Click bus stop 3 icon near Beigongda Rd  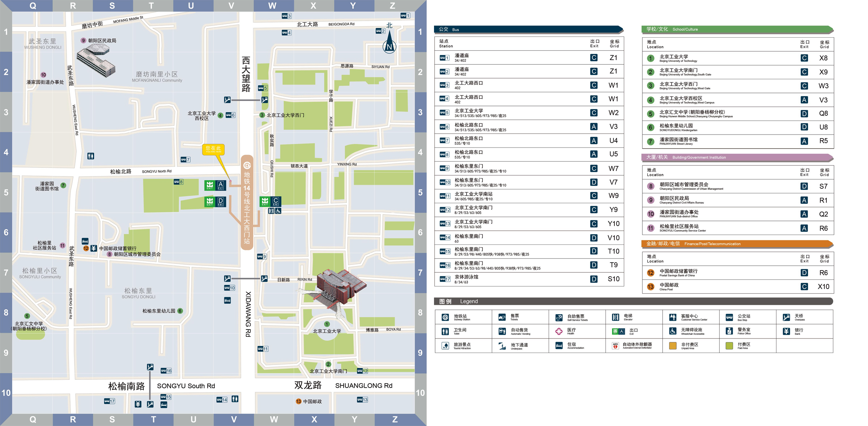286,16
